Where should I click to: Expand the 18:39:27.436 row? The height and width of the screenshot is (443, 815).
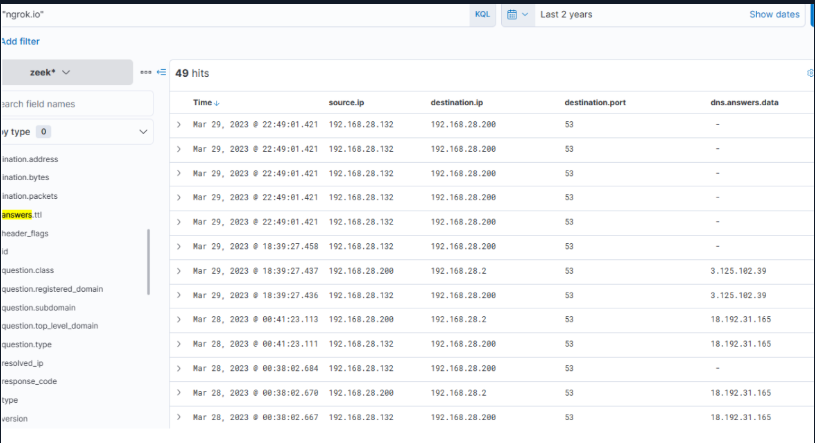pos(179,295)
